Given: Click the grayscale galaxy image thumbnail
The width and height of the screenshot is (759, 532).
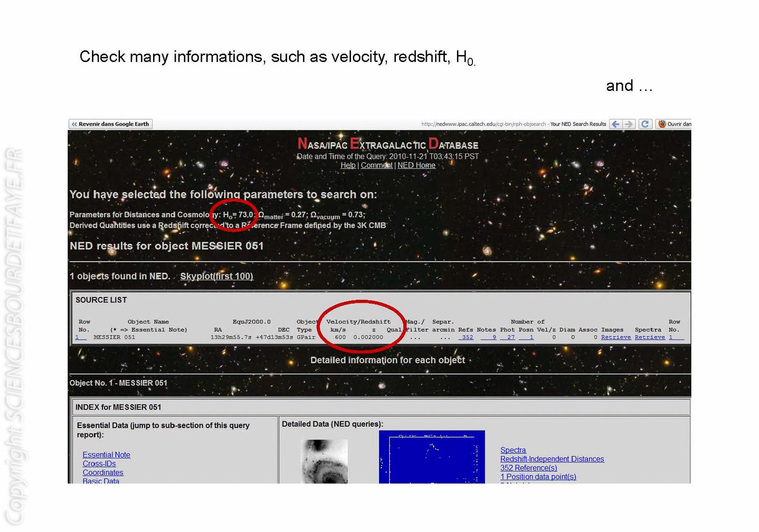Looking at the screenshot, I should 324,461.
